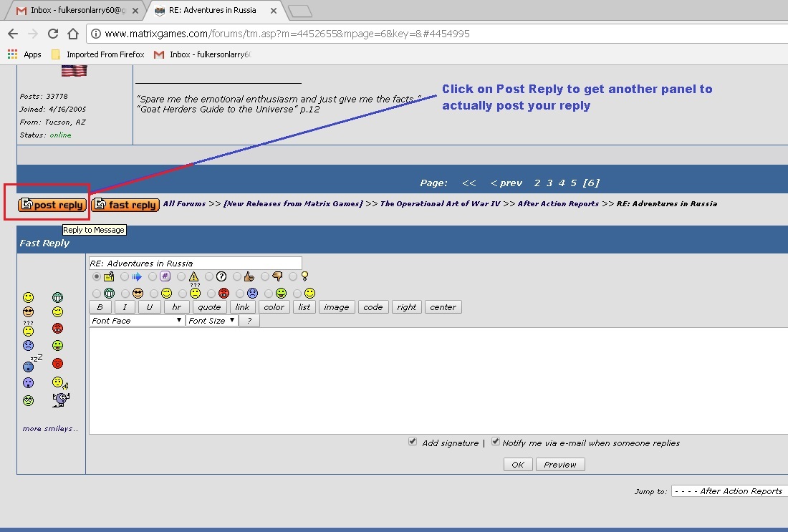Go to page 5 of the thread
This screenshot has width=788, height=532.
tap(573, 183)
